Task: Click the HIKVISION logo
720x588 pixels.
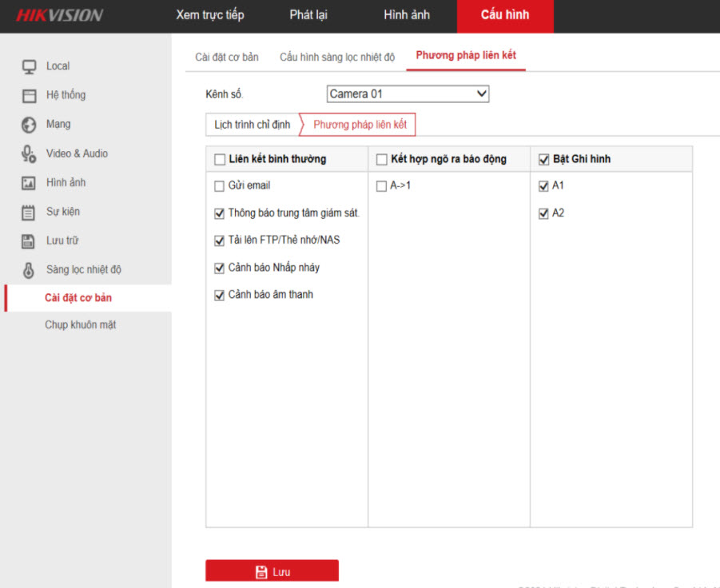Action: click(x=60, y=16)
